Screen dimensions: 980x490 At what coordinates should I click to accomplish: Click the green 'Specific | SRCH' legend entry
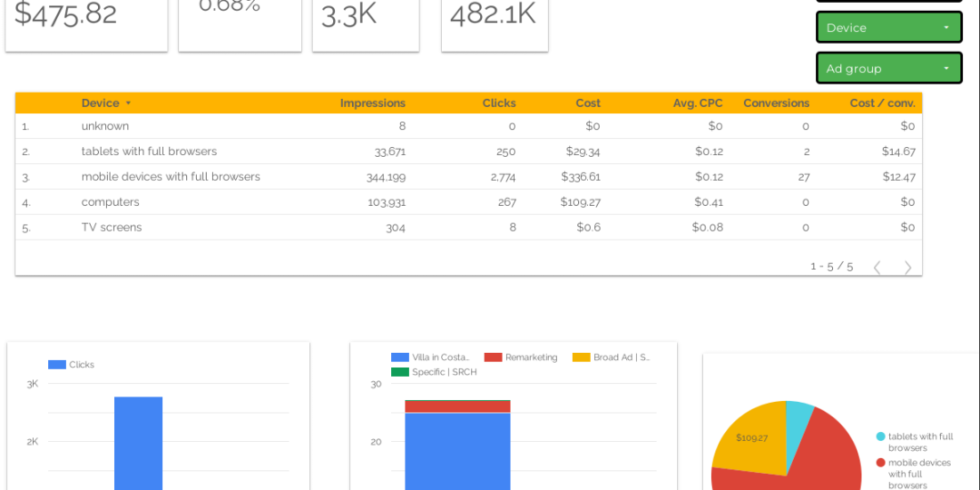(x=434, y=372)
